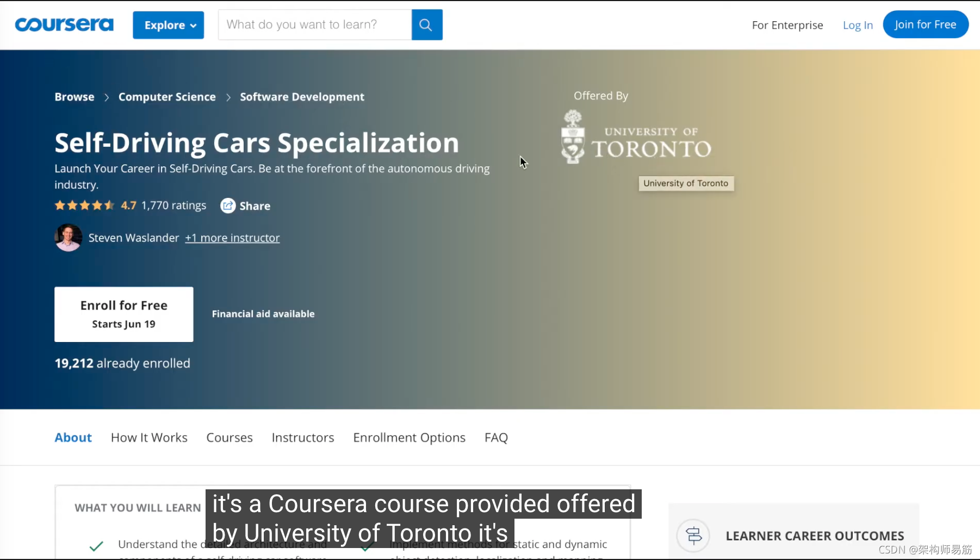Screen dimensions: 980x560
Task: Open the Instructors tab
Action: pos(303,438)
